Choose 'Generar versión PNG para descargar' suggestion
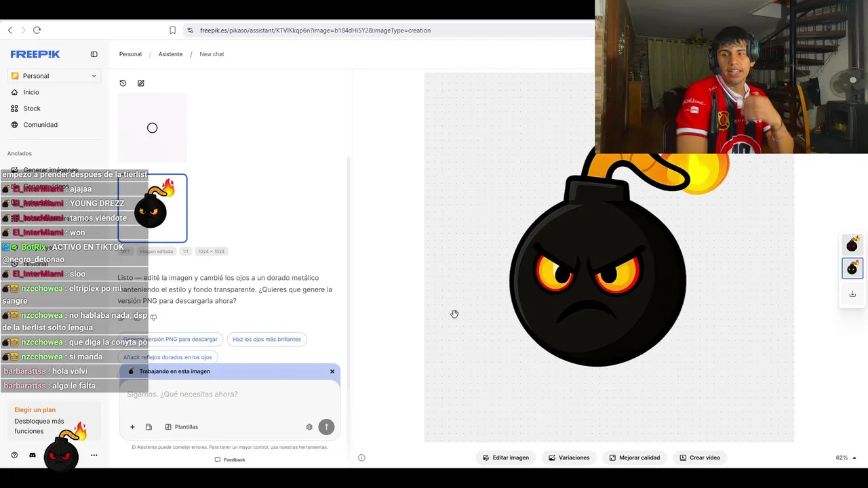The height and width of the screenshot is (488, 868). 170,339
